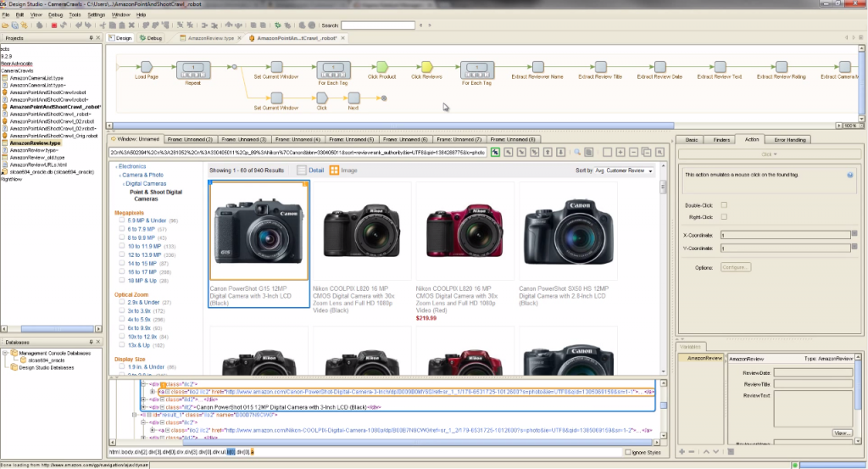The image size is (868, 469).
Task: Click the green Debug bug icon in toolbar
Action: coord(278,25)
